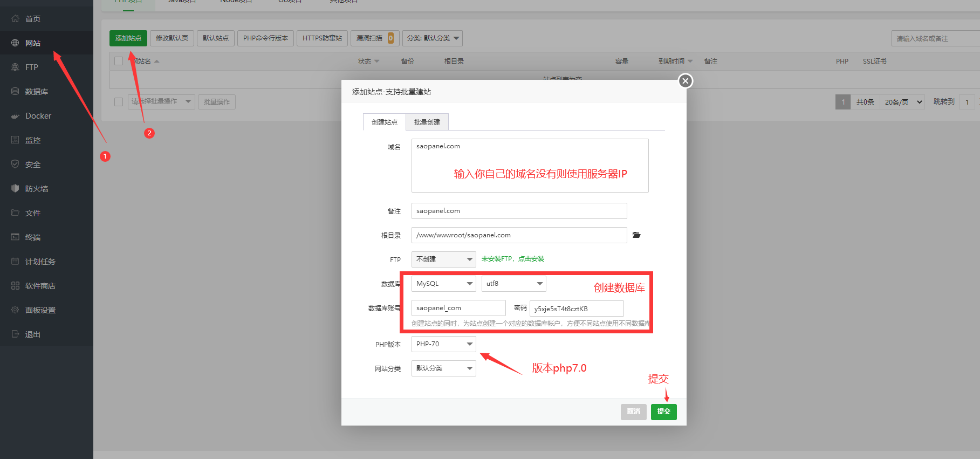Open 计划任务 scheduled tasks

[40, 262]
